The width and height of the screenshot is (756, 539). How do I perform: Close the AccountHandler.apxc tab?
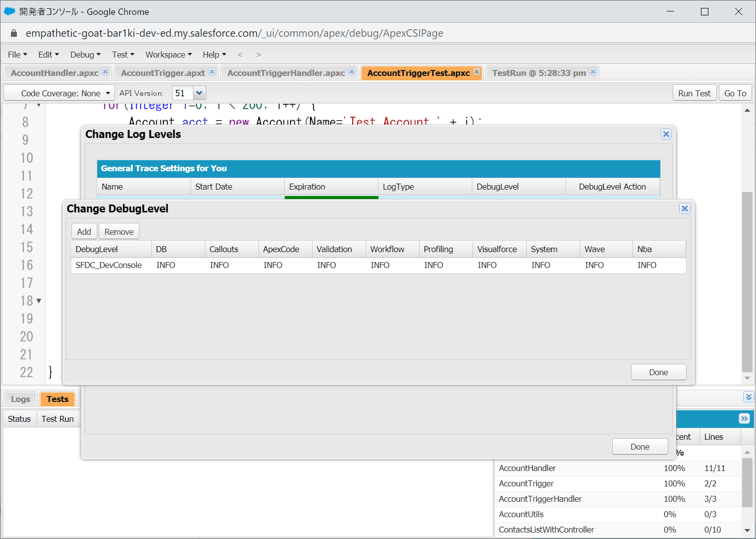(105, 71)
